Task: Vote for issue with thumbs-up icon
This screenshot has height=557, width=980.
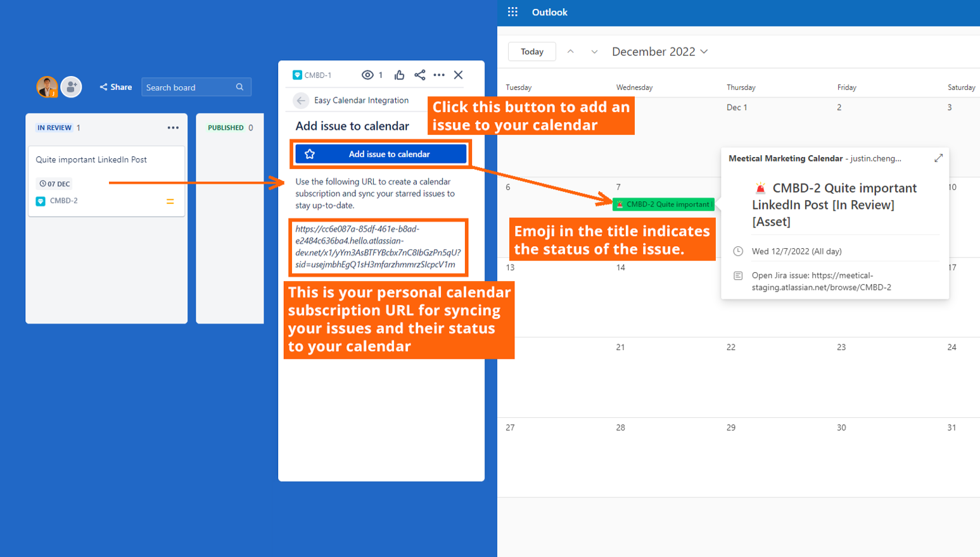Action: click(x=399, y=75)
